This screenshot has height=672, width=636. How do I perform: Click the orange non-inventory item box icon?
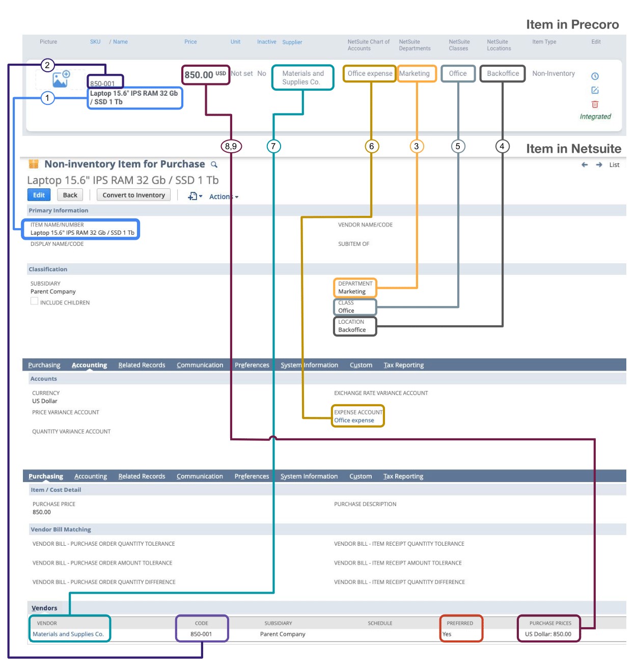(x=34, y=164)
